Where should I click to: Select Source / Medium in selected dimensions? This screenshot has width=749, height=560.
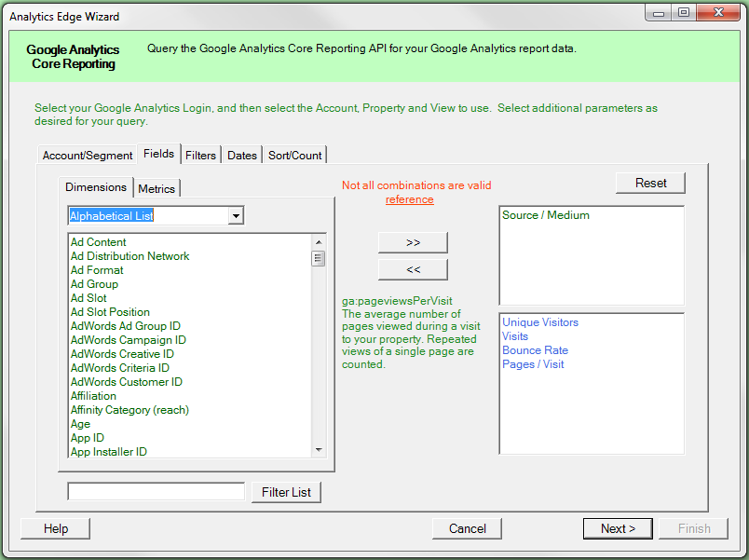[x=546, y=215]
